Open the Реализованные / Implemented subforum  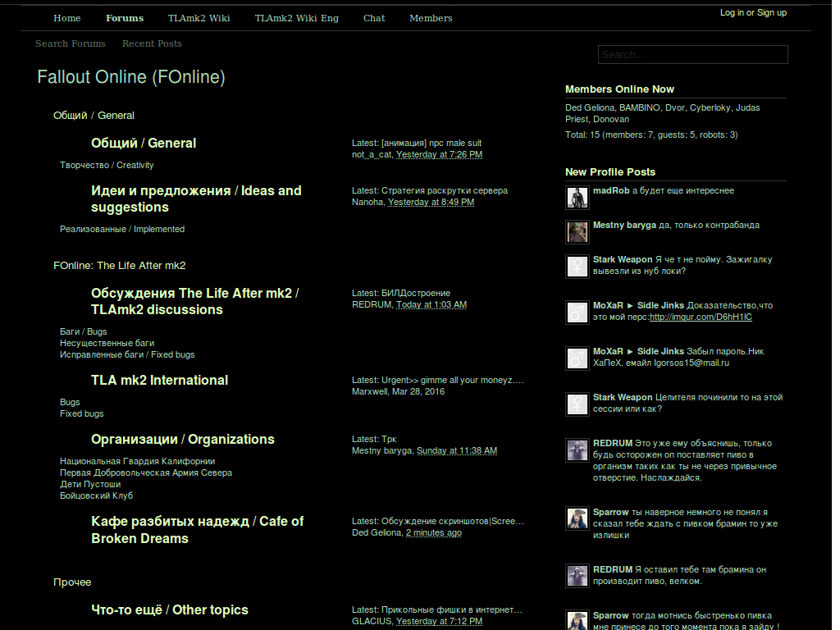point(122,229)
